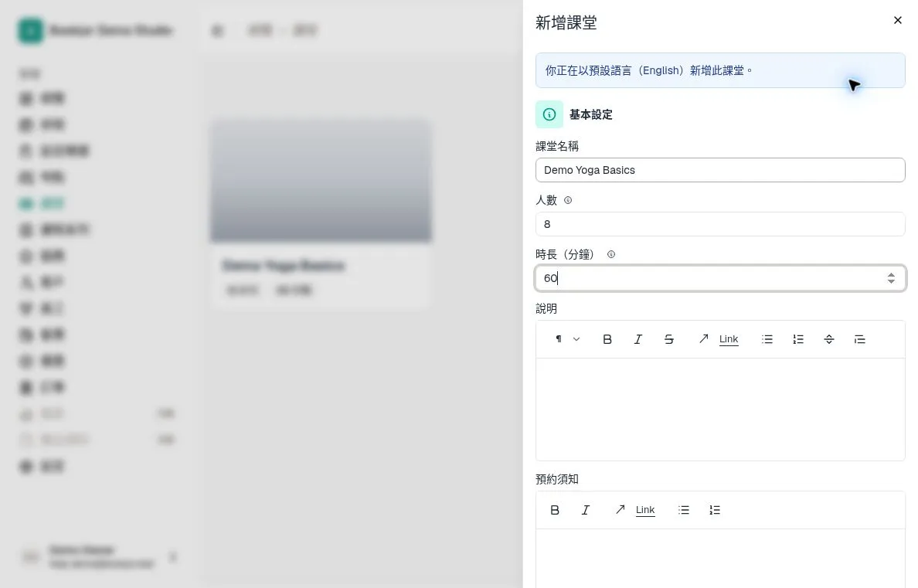Click the duration field stepper arrows

point(891,278)
